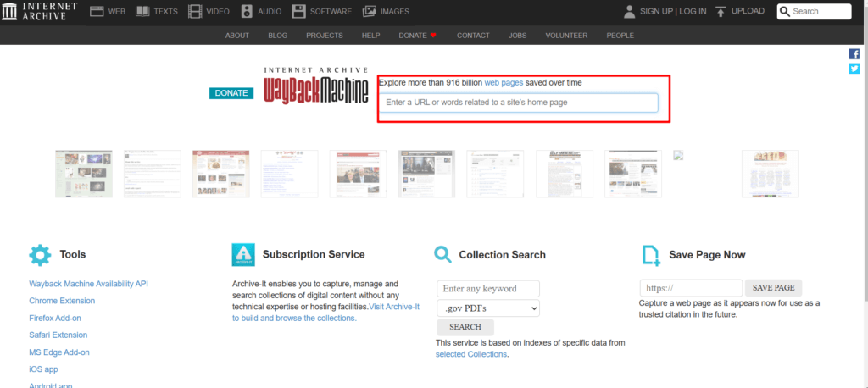Click SIGN UP link
This screenshot has width=868, height=388.
656,11
